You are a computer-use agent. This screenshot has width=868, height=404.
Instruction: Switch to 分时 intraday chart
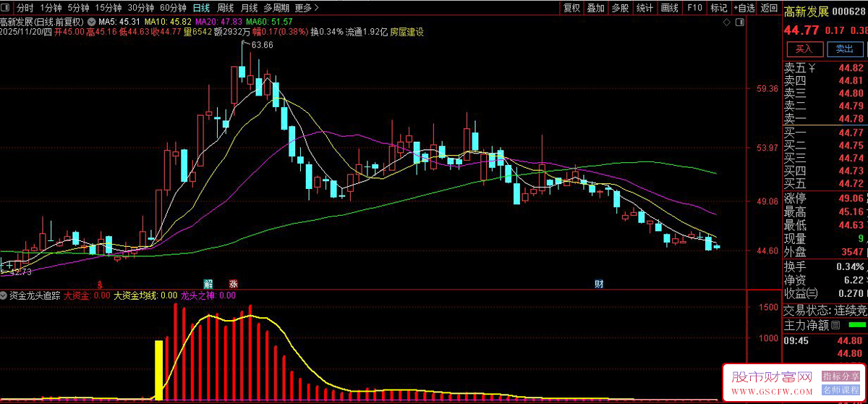point(25,8)
